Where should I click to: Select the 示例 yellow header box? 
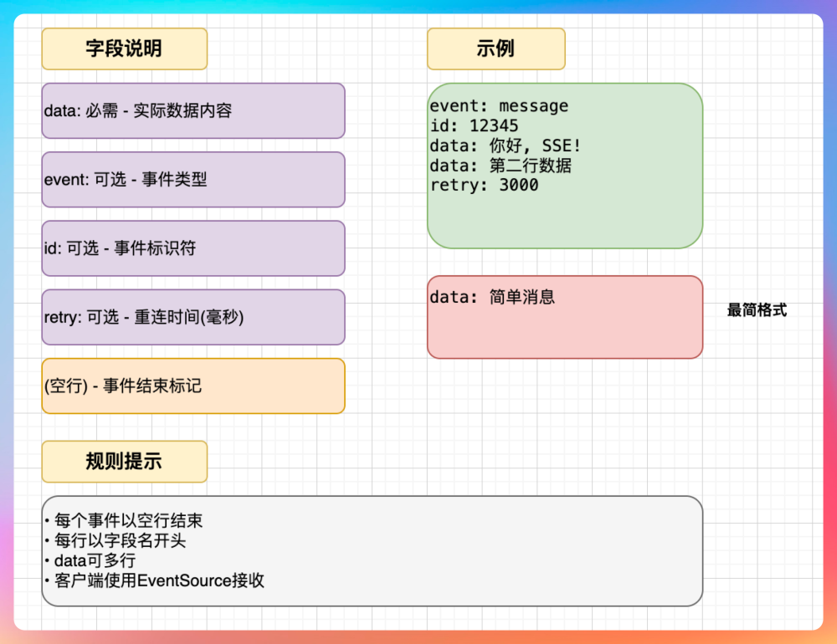click(496, 49)
